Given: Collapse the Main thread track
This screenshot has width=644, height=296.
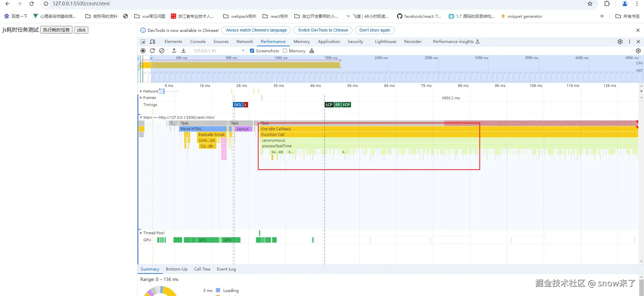Looking at the screenshot, I should point(141,117).
